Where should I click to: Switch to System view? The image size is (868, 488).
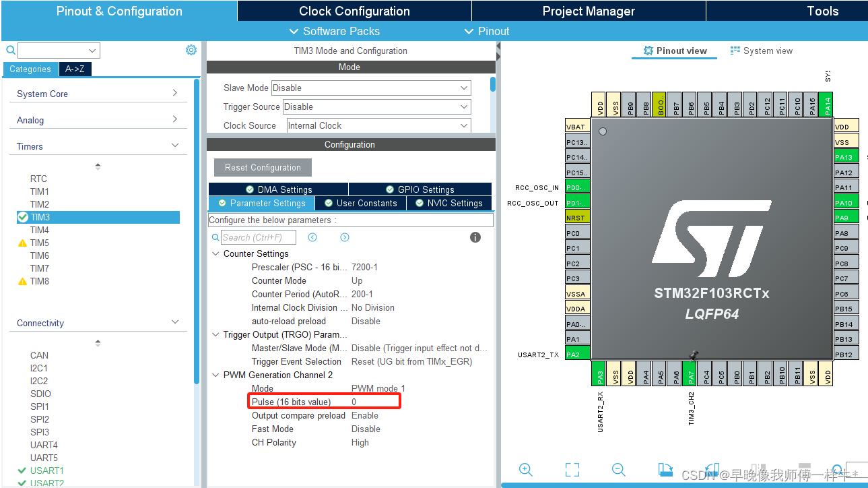pyautogui.click(x=762, y=51)
